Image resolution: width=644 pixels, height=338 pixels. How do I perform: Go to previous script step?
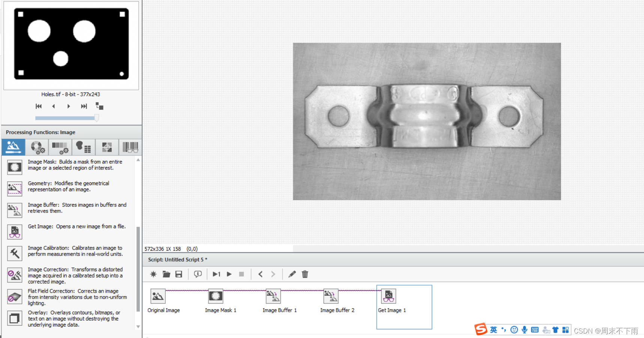[x=261, y=274]
